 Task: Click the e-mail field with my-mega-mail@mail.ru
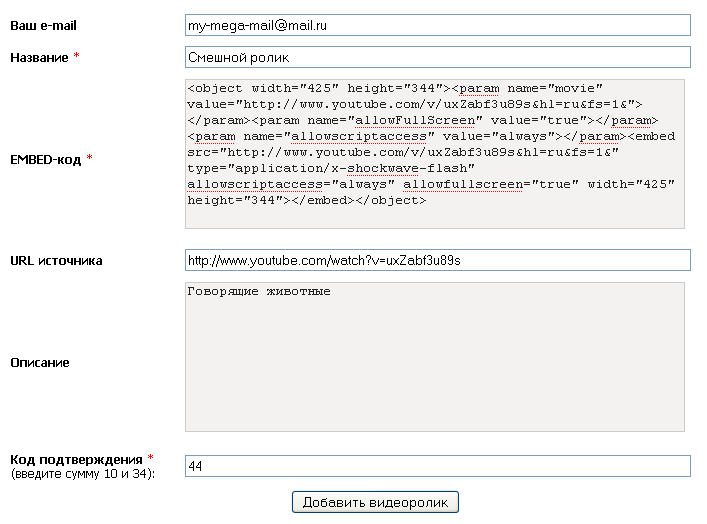pyautogui.click(x=437, y=25)
